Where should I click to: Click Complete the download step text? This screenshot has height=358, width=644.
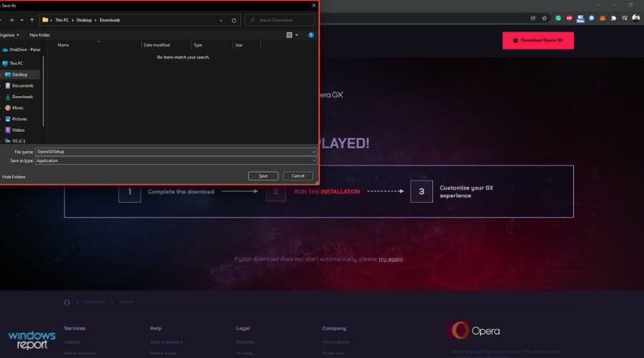(181, 192)
